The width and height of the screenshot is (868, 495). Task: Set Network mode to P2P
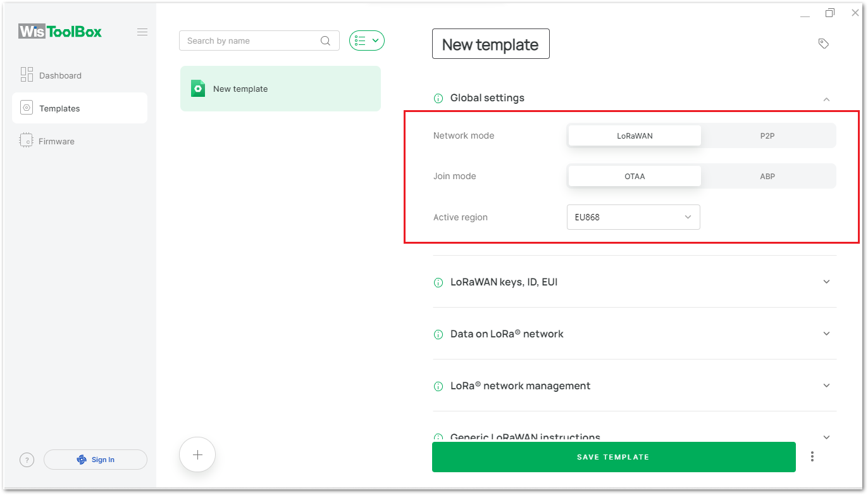[x=767, y=135]
